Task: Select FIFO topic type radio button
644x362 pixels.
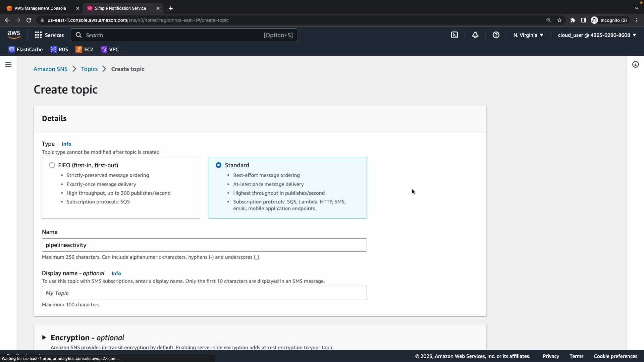Action: pos(52,165)
